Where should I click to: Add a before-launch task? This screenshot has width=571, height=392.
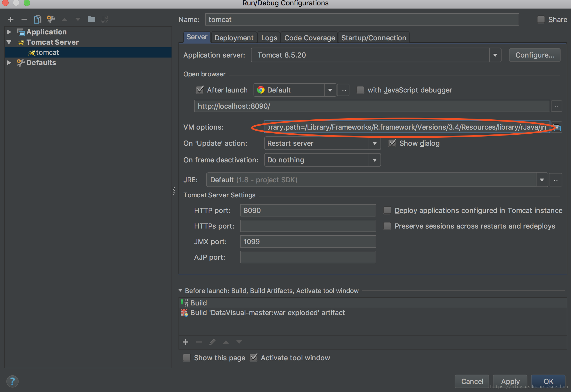tap(185, 342)
